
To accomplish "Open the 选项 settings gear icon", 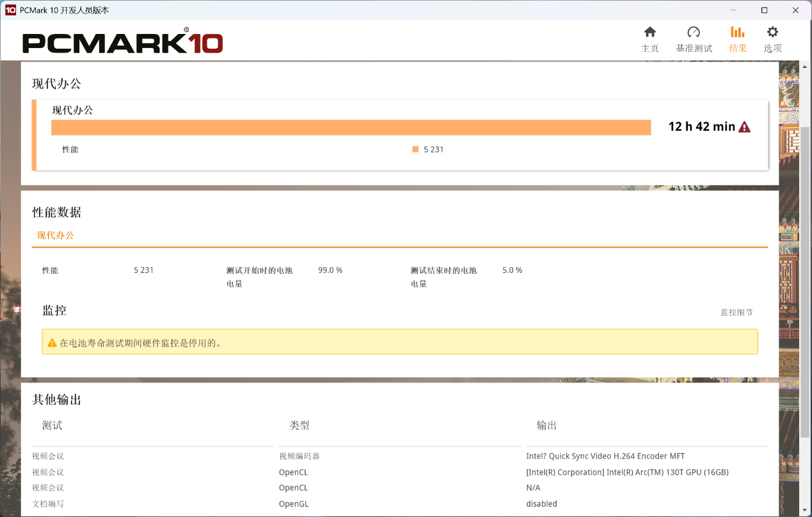I will 772,31.
